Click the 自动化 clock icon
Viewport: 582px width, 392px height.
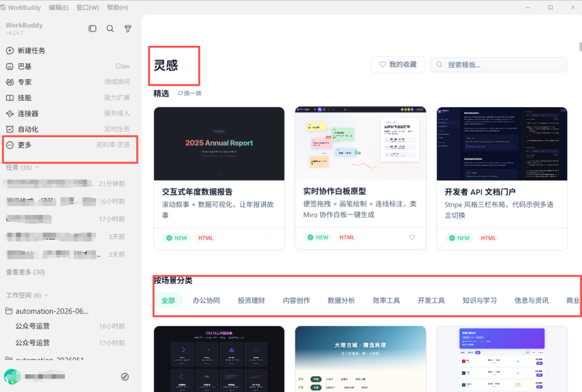pos(10,129)
